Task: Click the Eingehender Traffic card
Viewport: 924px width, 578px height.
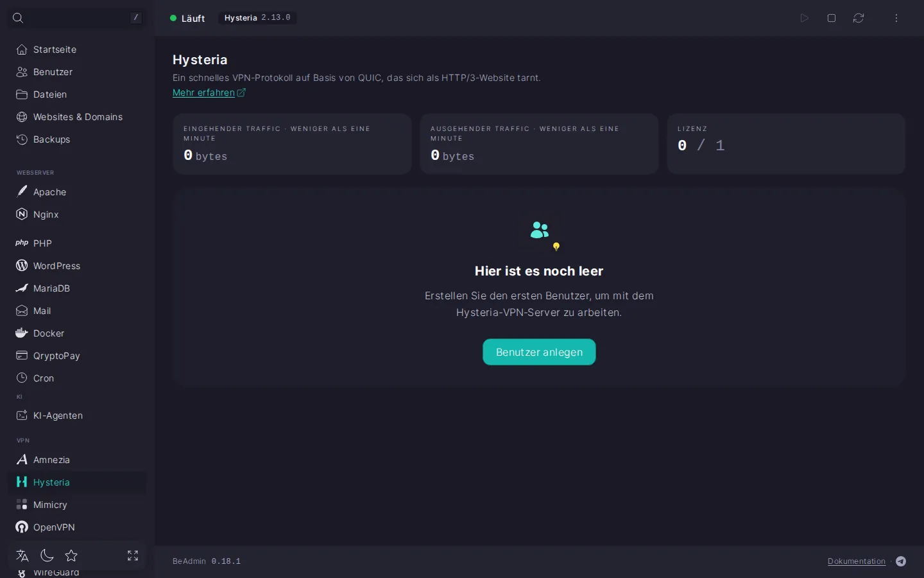Action: point(292,144)
